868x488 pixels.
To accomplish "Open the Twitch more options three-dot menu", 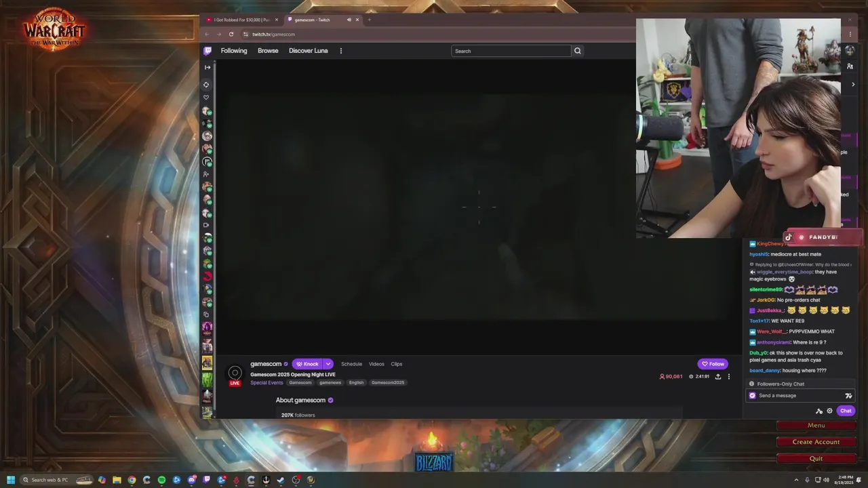I will [340, 51].
